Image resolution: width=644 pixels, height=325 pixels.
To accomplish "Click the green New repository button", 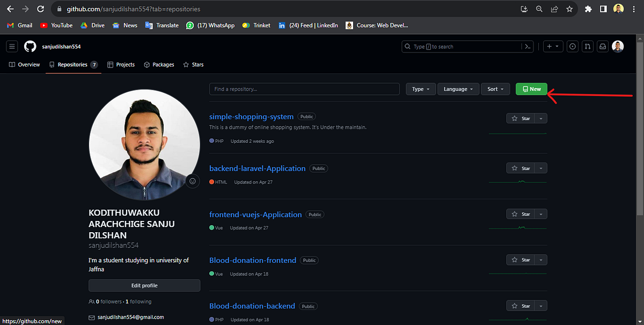I will click(x=531, y=89).
